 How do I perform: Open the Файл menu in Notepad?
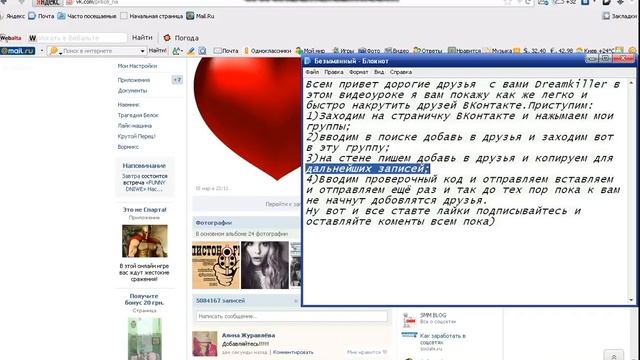pos(312,72)
